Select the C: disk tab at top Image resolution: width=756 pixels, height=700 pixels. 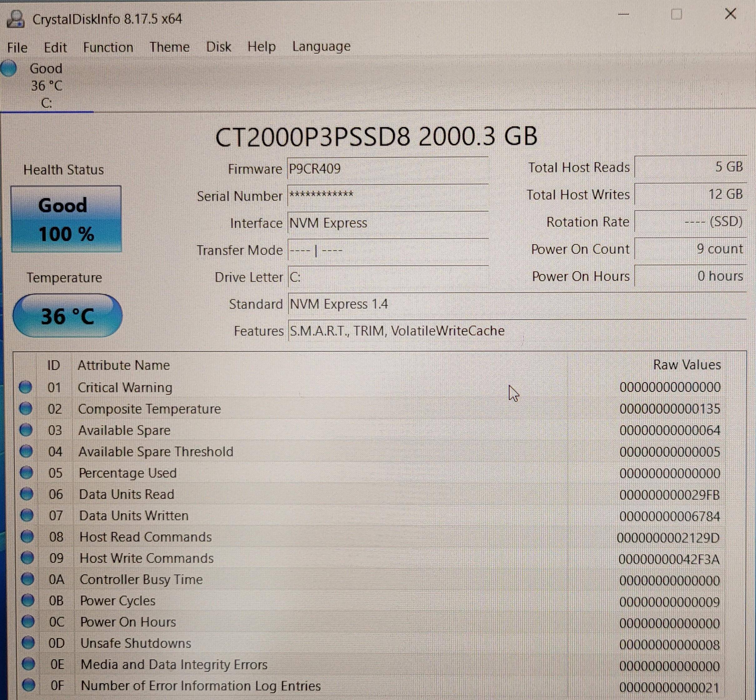click(x=46, y=86)
